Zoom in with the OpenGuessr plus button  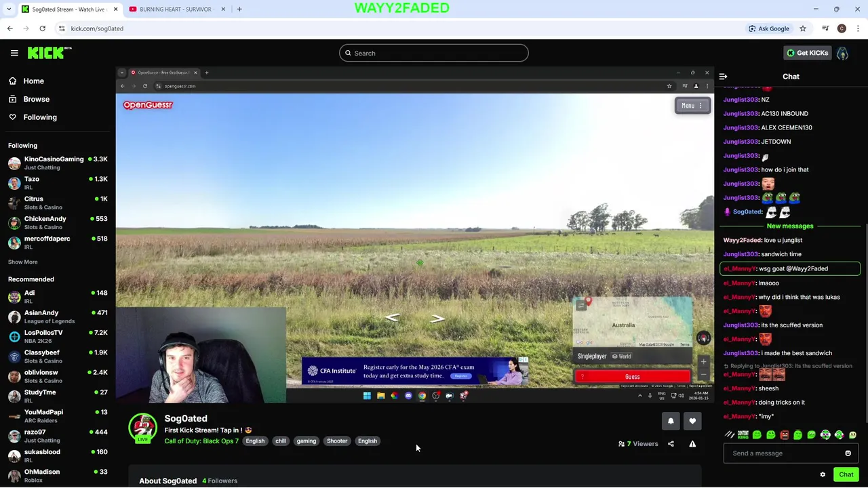(703, 362)
